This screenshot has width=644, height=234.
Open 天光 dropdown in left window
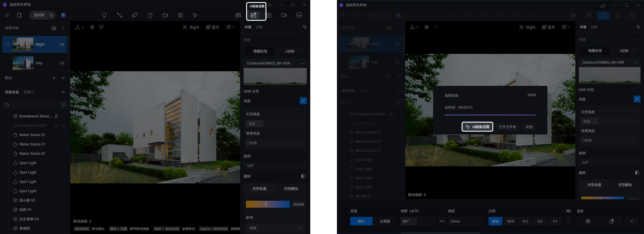click(275, 228)
